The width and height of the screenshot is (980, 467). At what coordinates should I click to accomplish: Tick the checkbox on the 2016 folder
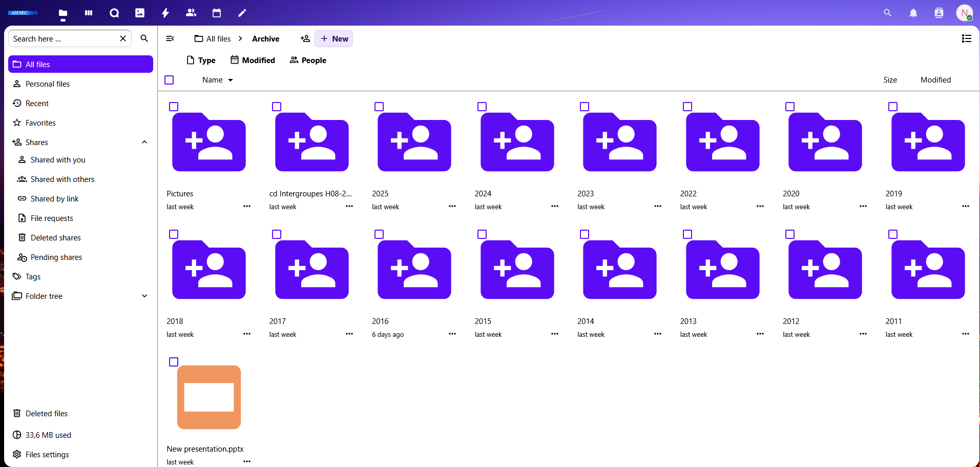click(x=379, y=234)
